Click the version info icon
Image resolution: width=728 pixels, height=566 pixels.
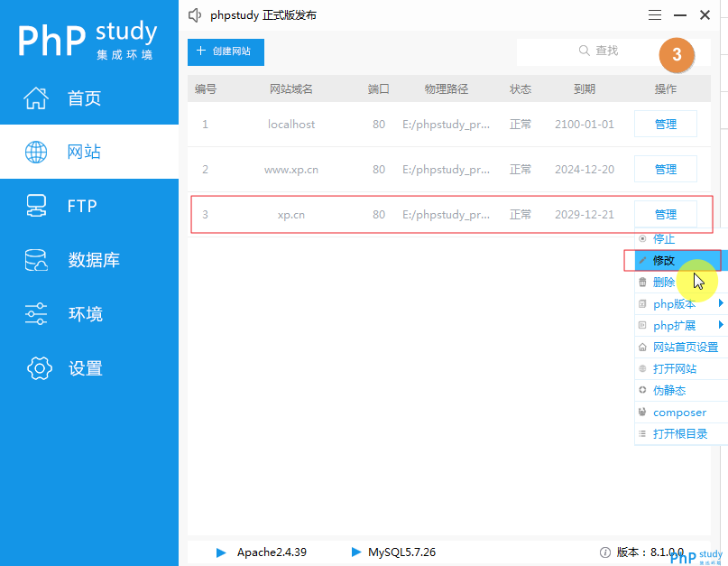(605, 552)
